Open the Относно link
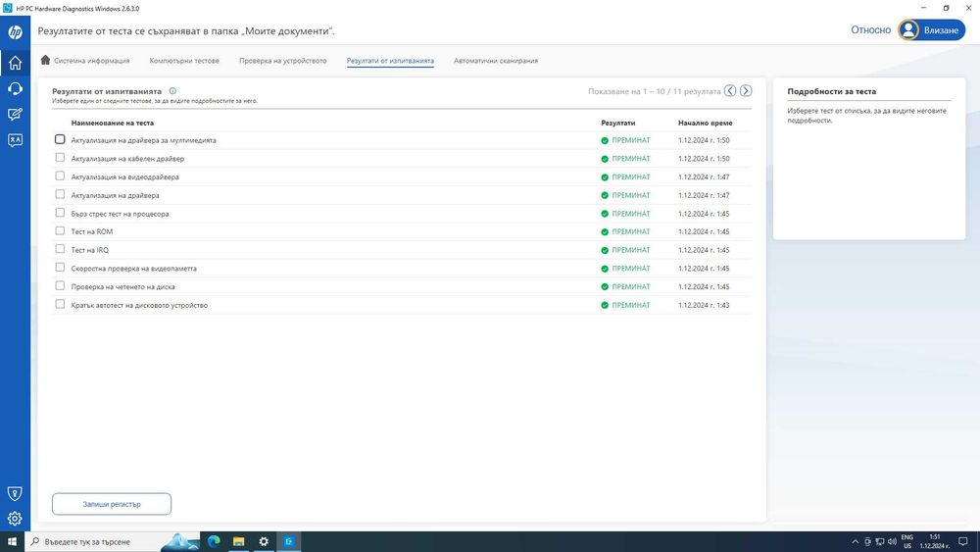This screenshot has height=552, width=980. coord(870,30)
